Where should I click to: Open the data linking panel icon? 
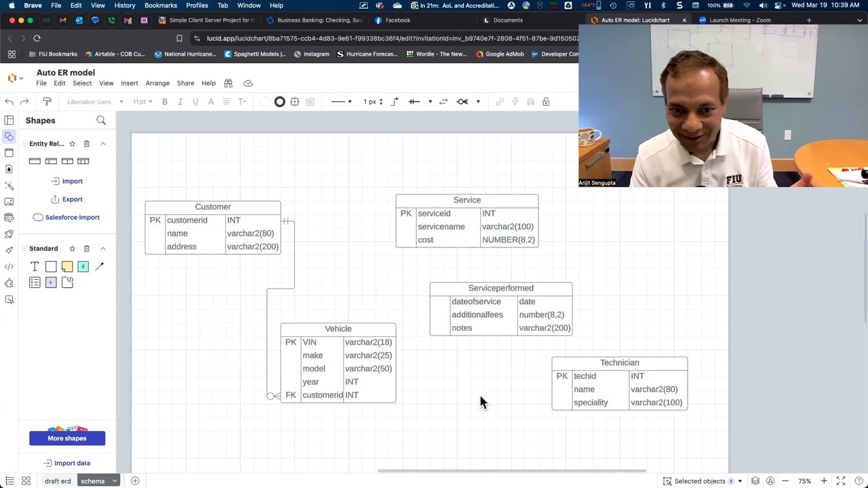click(x=9, y=218)
